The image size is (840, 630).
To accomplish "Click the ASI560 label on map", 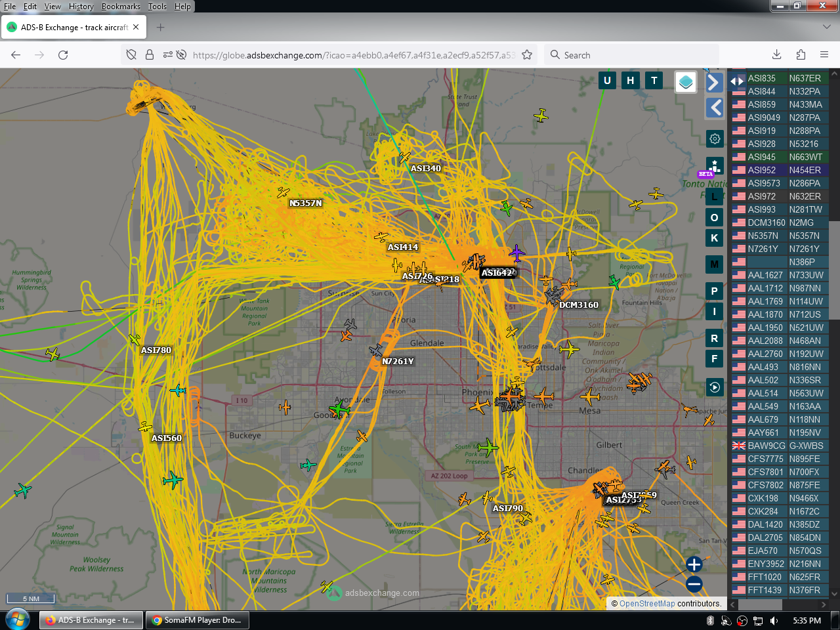I will pos(167,438).
